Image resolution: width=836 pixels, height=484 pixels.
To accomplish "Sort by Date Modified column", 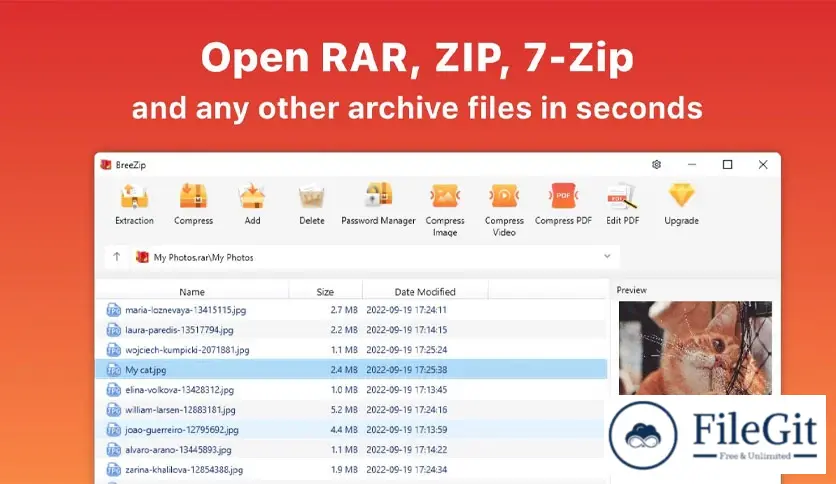I will (x=425, y=292).
